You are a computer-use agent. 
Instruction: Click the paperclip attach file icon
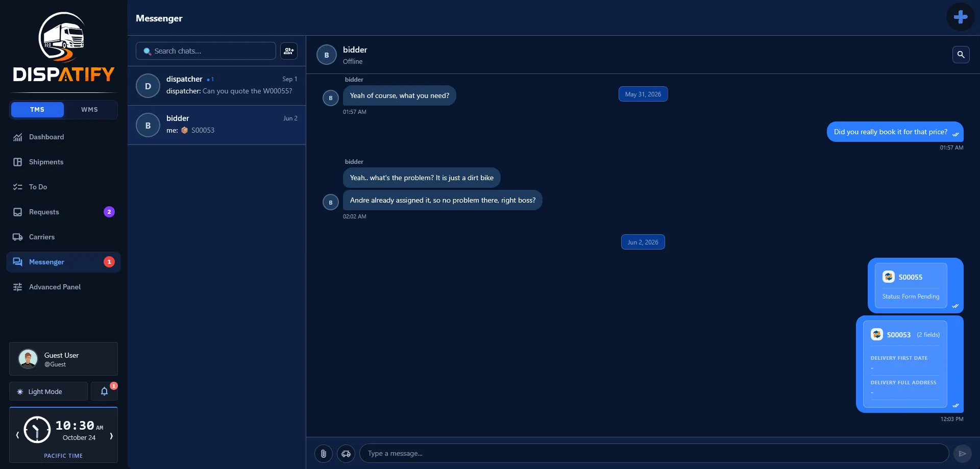pos(324,453)
